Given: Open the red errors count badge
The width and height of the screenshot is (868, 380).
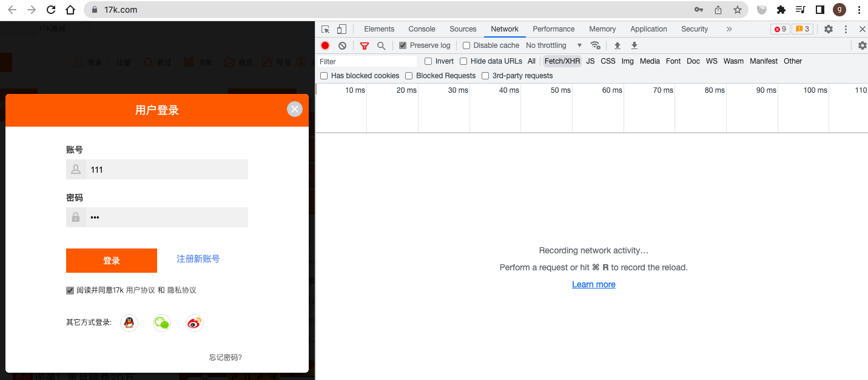Looking at the screenshot, I should 780,29.
